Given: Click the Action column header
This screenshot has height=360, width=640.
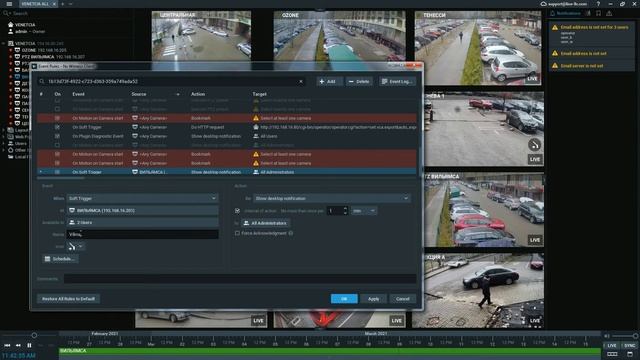Looking at the screenshot, I should tap(198, 94).
